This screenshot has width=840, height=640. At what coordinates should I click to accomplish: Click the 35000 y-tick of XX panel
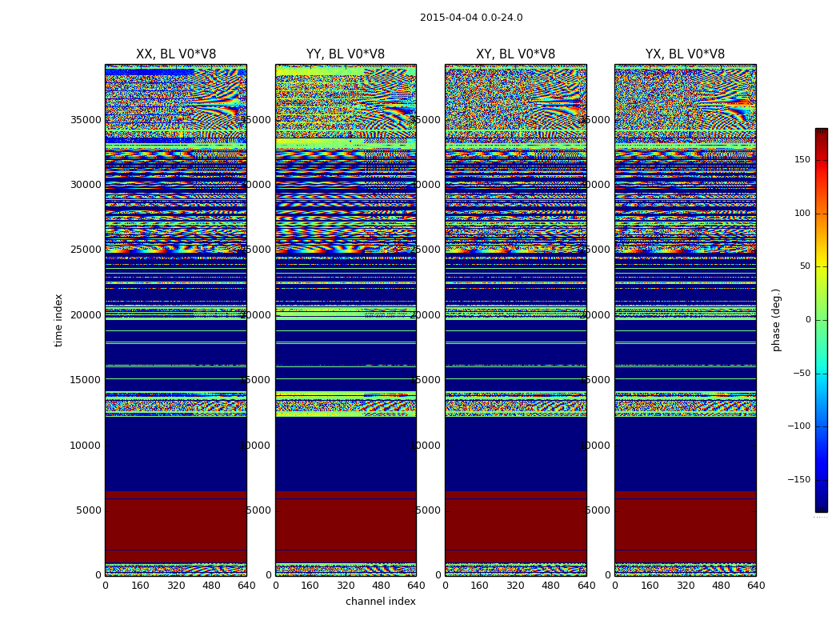(x=86, y=119)
